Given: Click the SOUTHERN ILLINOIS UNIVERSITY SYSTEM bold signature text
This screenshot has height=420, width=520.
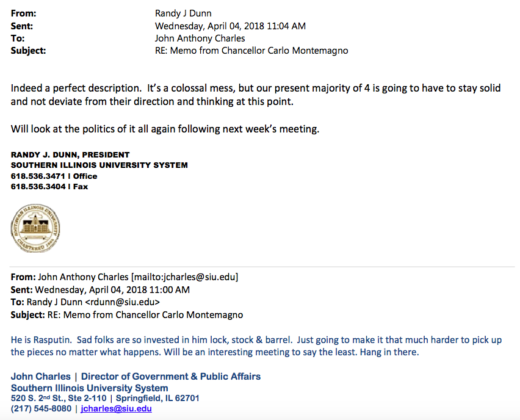Looking at the screenshot, I should [x=99, y=165].
